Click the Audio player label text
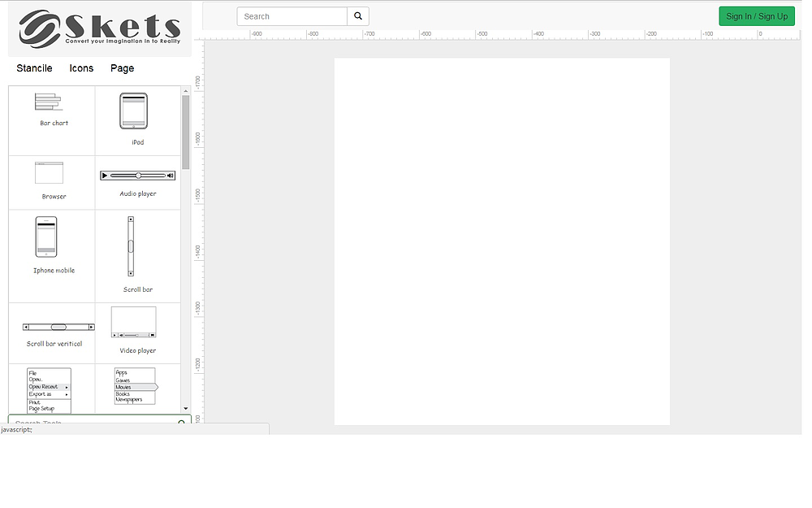Viewport: 812px width, 508px height. 138,193
